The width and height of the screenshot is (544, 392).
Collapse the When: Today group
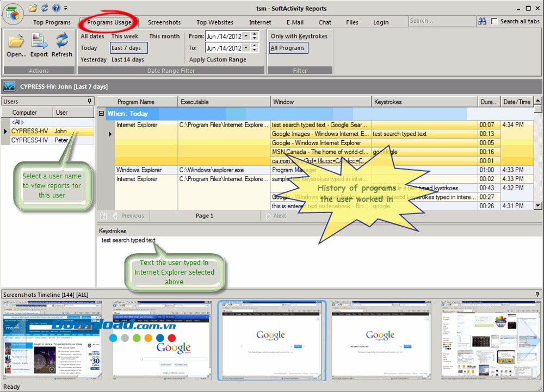(x=101, y=114)
